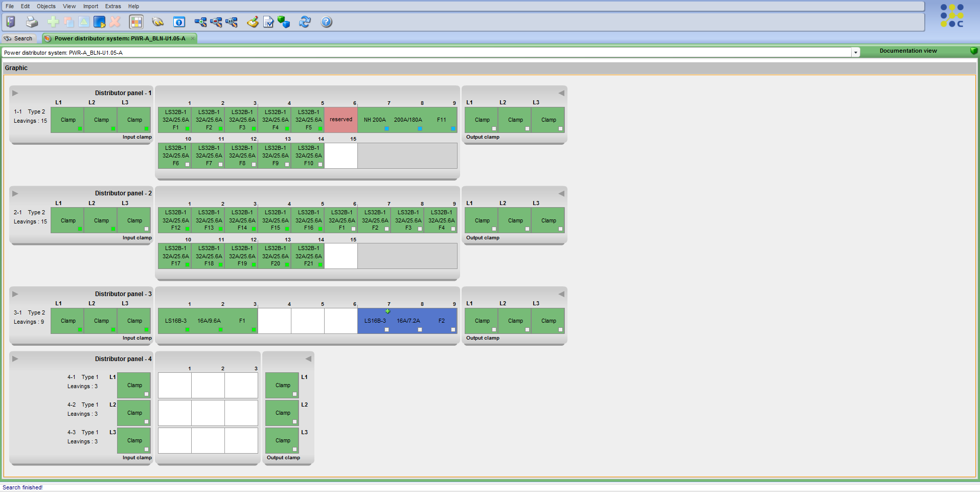Open the Objects menu
Viewport: 980px width, 493px height.
click(46, 6)
